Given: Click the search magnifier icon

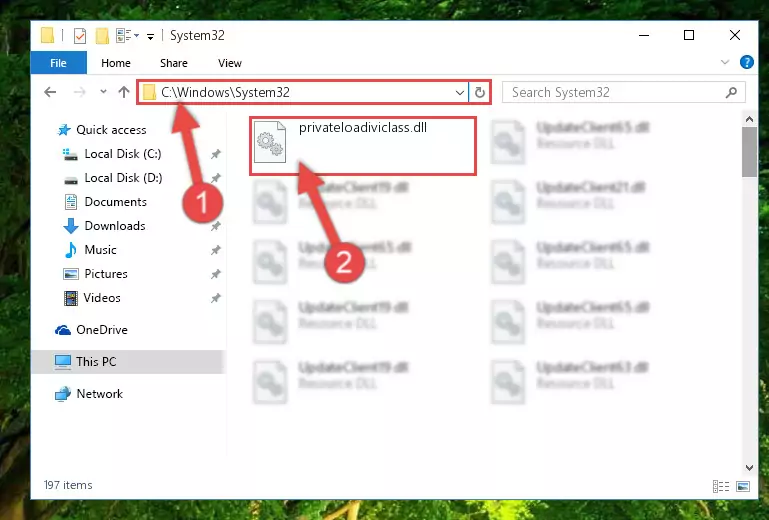Looking at the screenshot, I should [731, 92].
